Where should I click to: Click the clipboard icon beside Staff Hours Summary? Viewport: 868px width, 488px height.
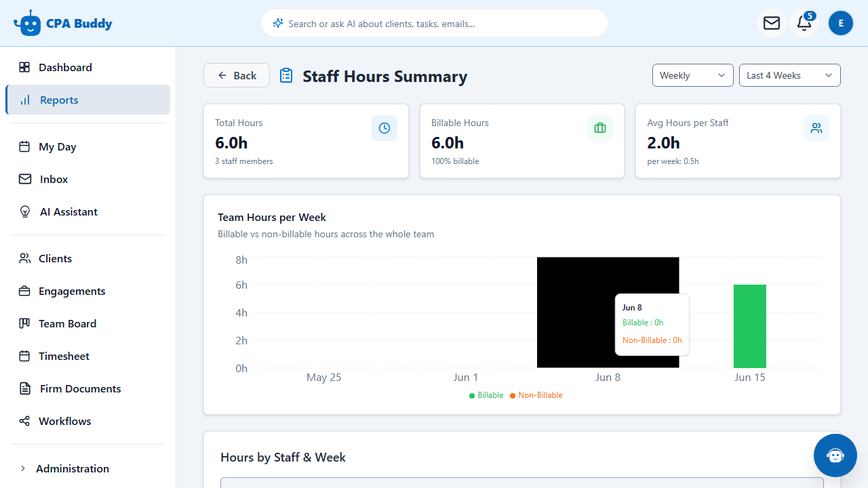tap(286, 76)
